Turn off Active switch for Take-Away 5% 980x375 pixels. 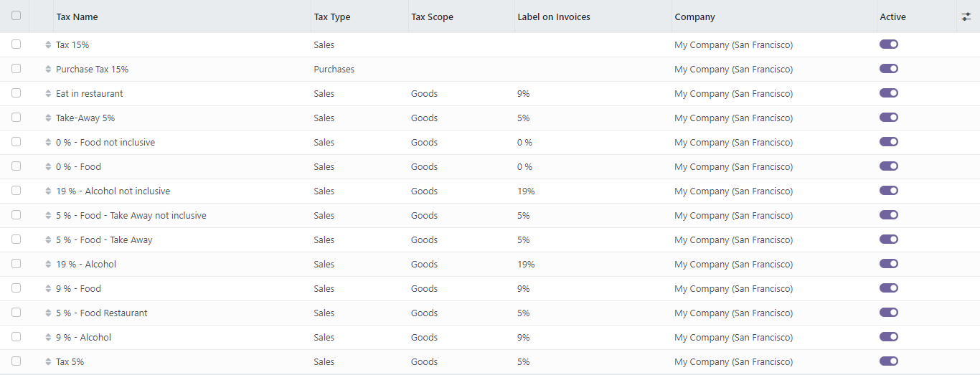889,118
